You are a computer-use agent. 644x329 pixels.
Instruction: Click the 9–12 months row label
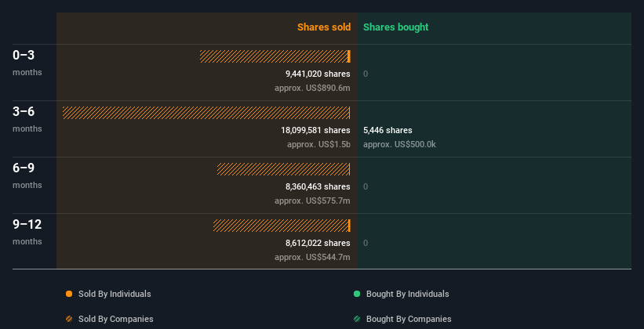(x=27, y=232)
